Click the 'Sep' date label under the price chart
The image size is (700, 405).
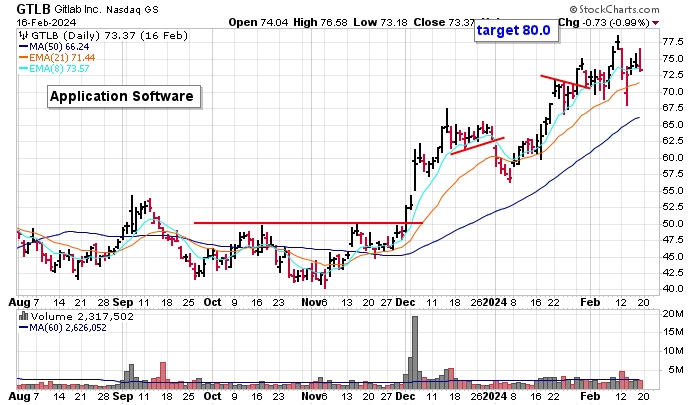[x=123, y=302]
